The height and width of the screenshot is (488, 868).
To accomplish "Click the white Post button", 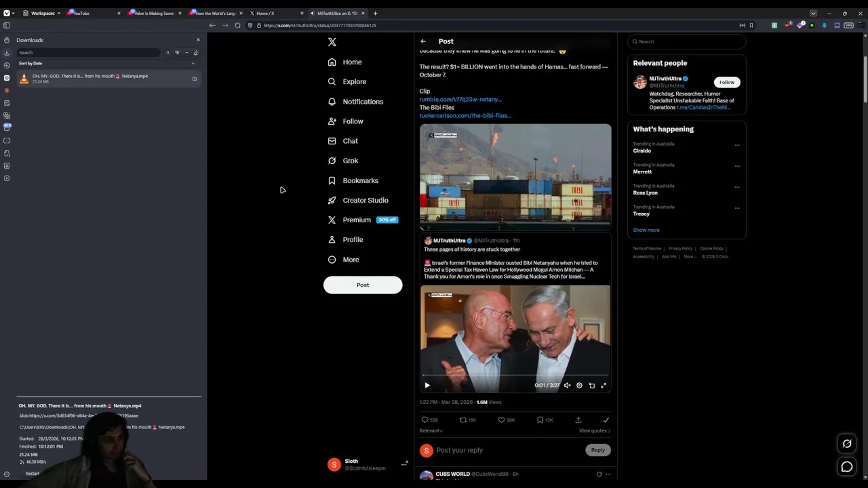I will (363, 285).
